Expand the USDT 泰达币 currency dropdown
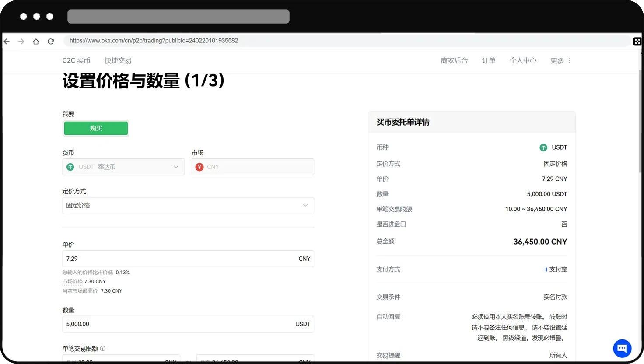 click(x=123, y=167)
